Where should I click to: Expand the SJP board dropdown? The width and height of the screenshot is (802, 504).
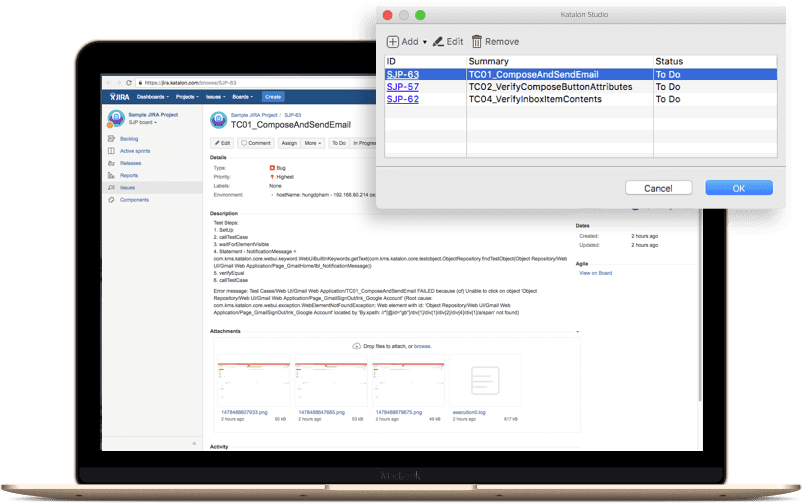(142, 122)
